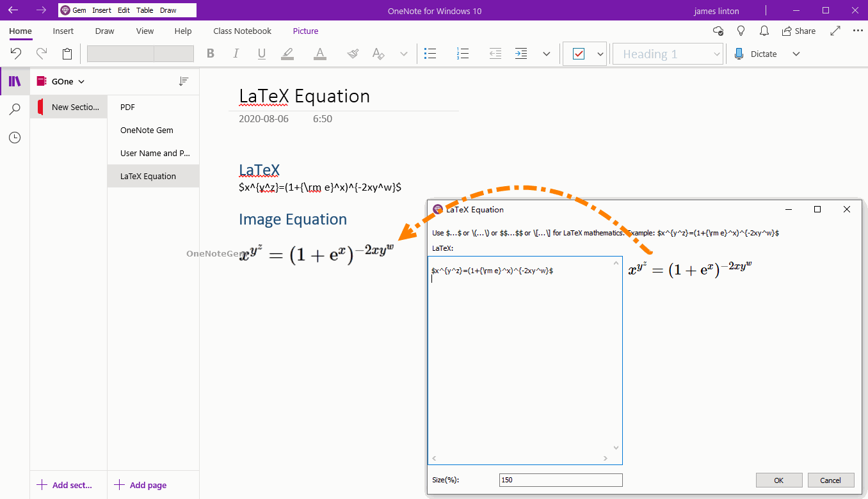Toggle bold formatting
The height and width of the screenshot is (499, 868).
[211, 54]
